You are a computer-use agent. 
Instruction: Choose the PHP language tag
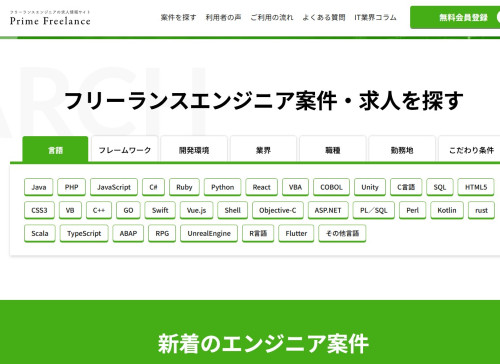coord(71,187)
